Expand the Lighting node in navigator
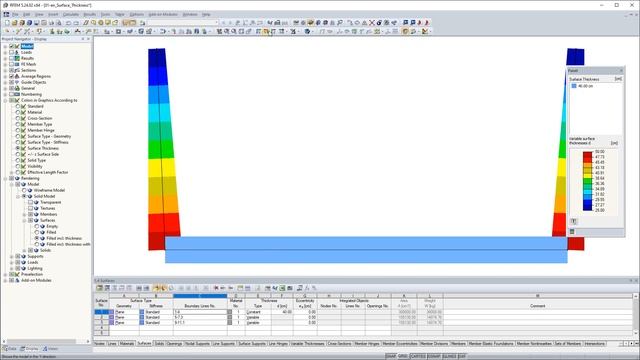The height and width of the screenshot is (360, 640). point(11,269)
